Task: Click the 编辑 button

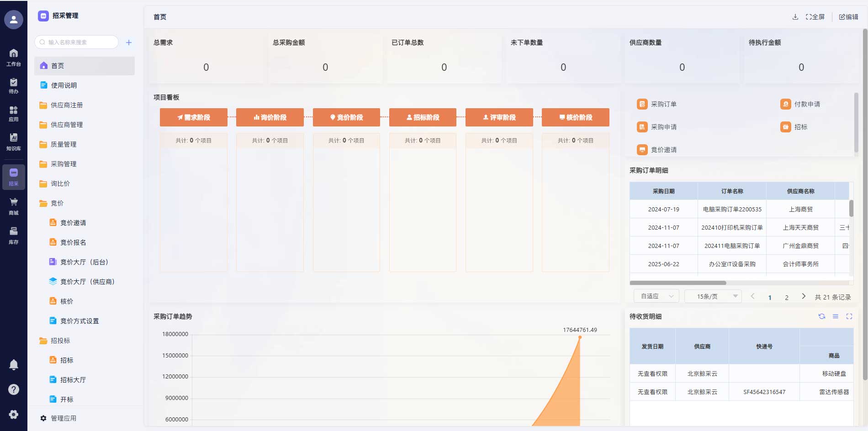Action: [848, 17]
